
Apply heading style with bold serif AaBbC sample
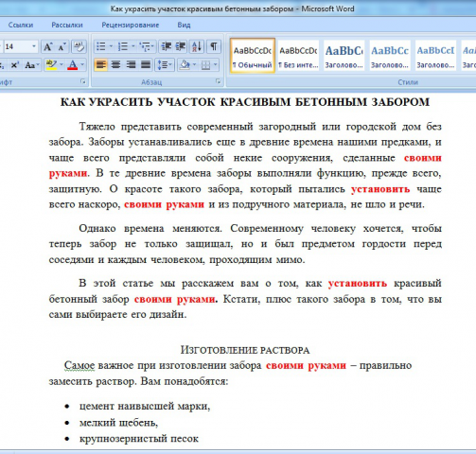[x=344, y=56]
